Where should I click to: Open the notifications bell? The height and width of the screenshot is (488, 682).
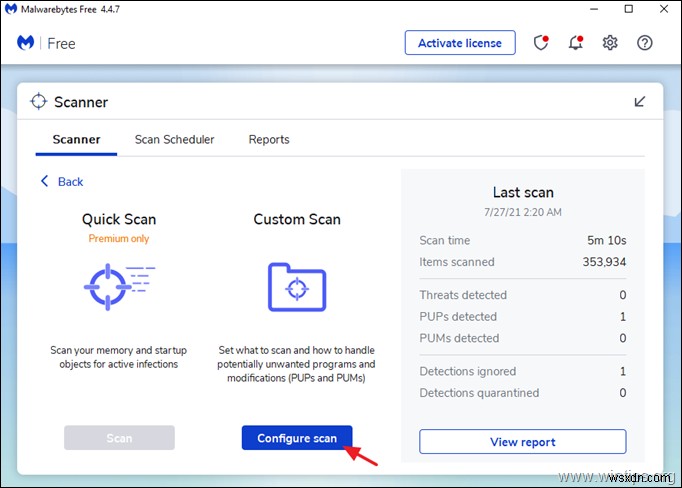click(577, 43)
